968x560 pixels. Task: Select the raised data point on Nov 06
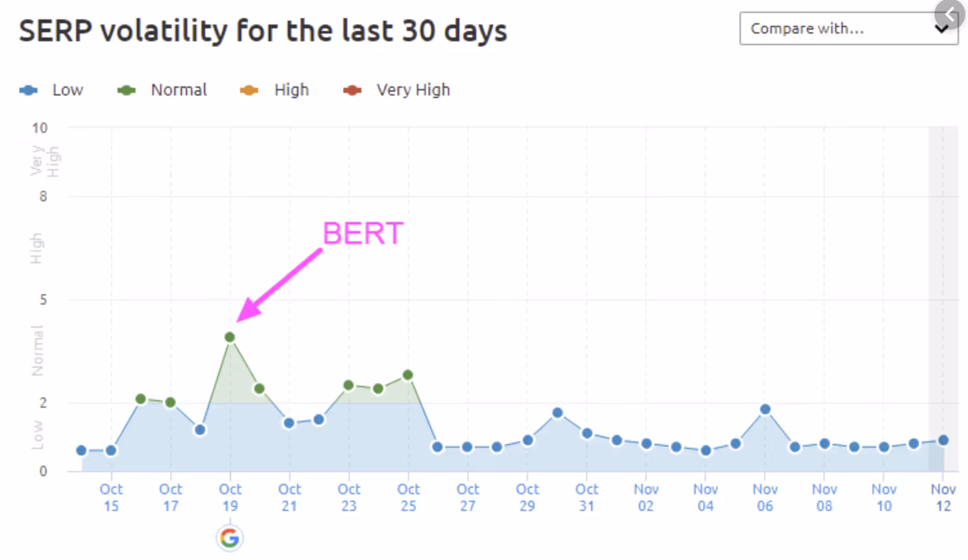(x=765, y=409)
